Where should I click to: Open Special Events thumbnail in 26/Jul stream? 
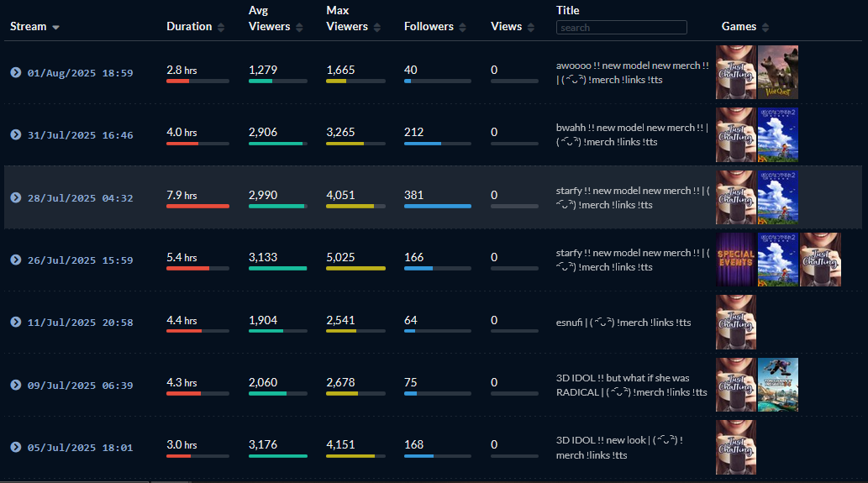tap(736, 260)
